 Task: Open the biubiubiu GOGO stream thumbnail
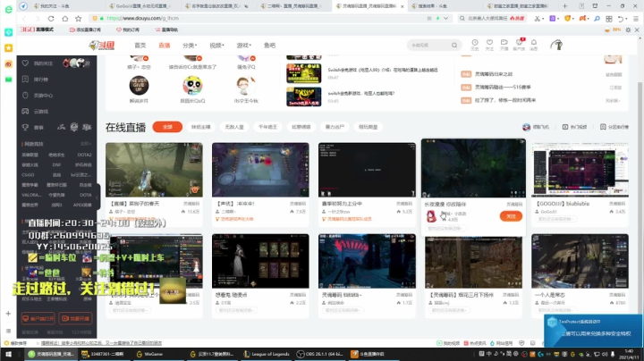point(580,170)
